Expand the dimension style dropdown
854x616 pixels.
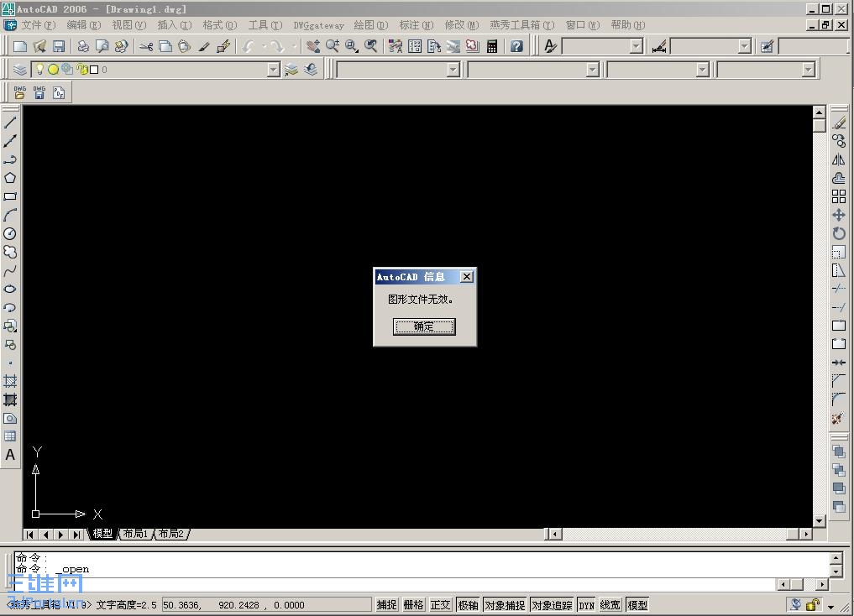coord(745,47)
